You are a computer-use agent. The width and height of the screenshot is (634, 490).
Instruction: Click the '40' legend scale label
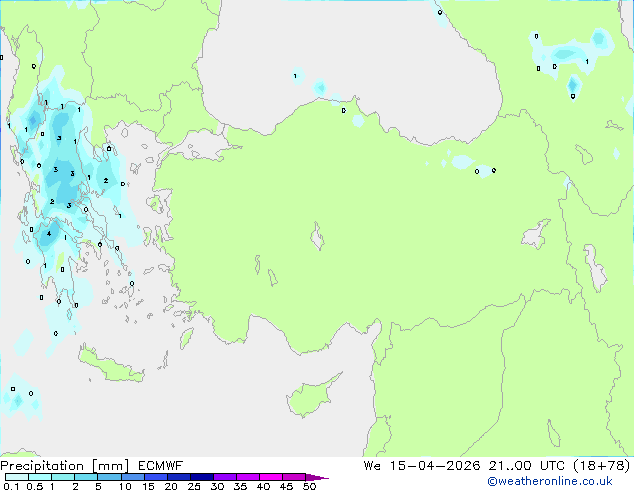pyautogui.click(x=263, y=486)
